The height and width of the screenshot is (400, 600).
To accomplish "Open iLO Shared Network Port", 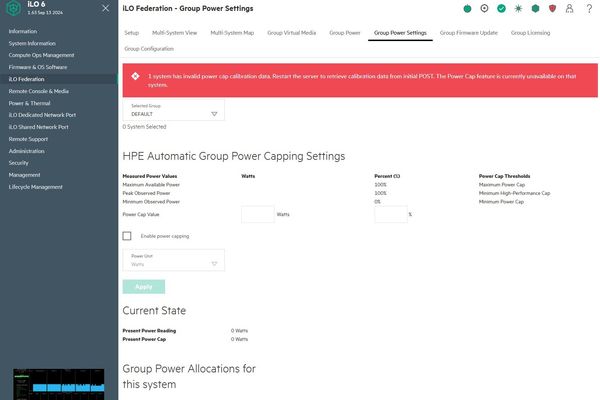I will pos(39,127).
